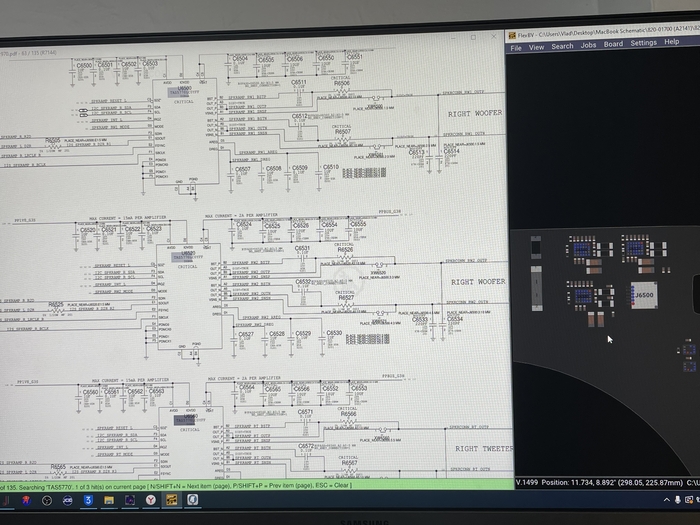Viewport: 700px width, 525px height.
Task: Click the RIGHT TWEETER label on schematic
Action: click(484, 449)
